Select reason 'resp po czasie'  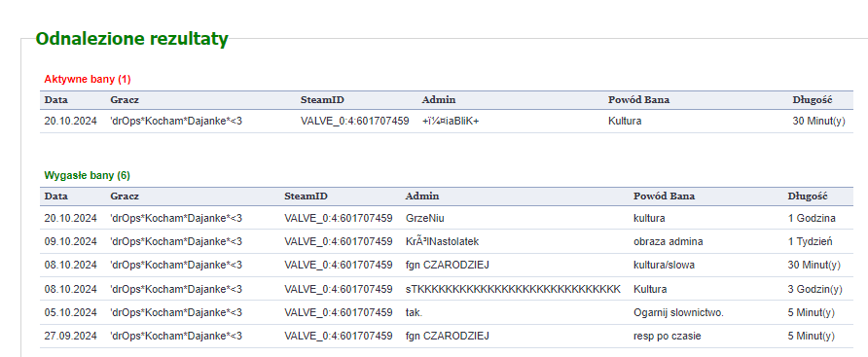667,336
